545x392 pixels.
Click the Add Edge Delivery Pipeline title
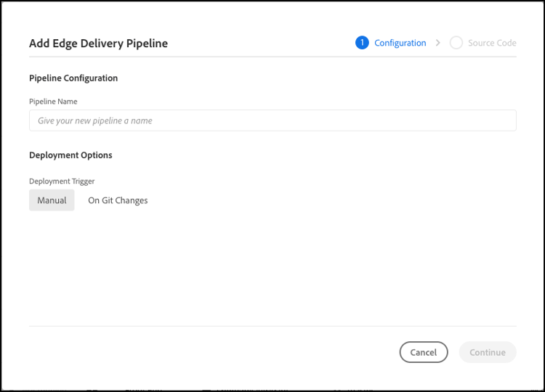(x=98, y=44)
